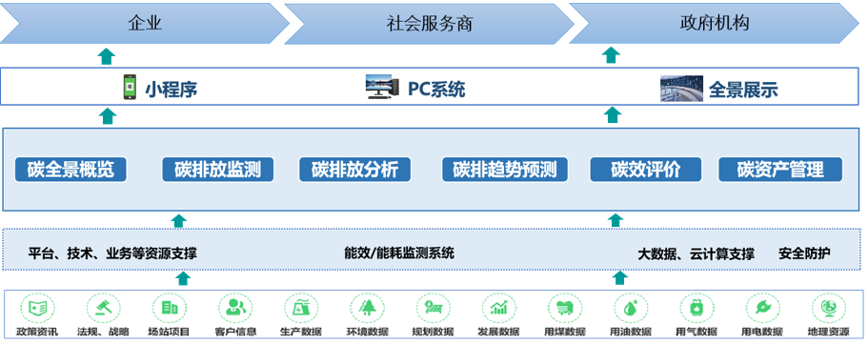Open the 用气数据 gas tank icon

pos(696,308)
